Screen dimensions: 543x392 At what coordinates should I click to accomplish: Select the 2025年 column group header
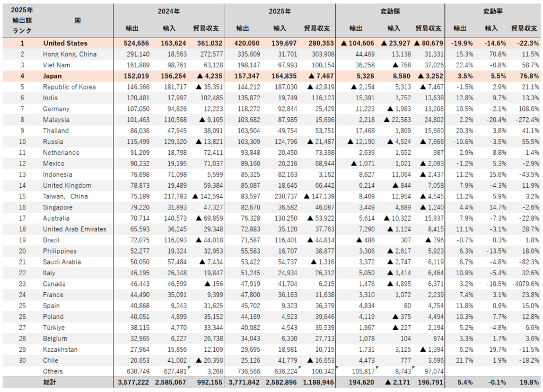click(279, 11)
